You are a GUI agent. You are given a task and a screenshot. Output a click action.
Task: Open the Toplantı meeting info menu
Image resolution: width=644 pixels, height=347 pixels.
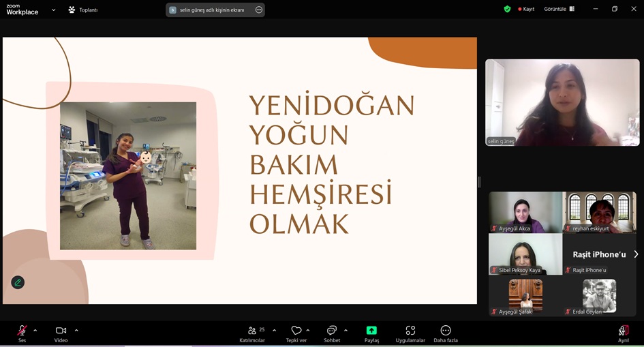pos(82,10)
